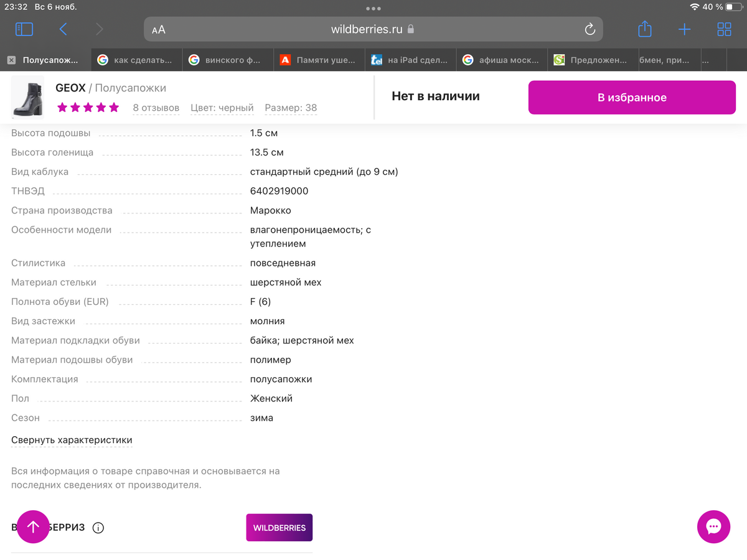Select the fastener value 'молния'
Screen dimensions: 747x560
coord(268,321)
